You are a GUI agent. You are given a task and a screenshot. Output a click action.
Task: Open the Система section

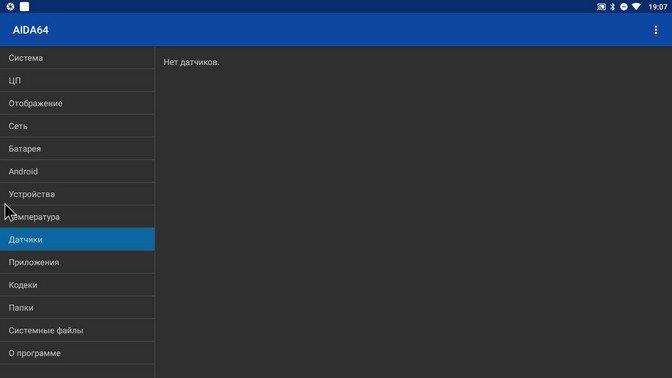77,58
